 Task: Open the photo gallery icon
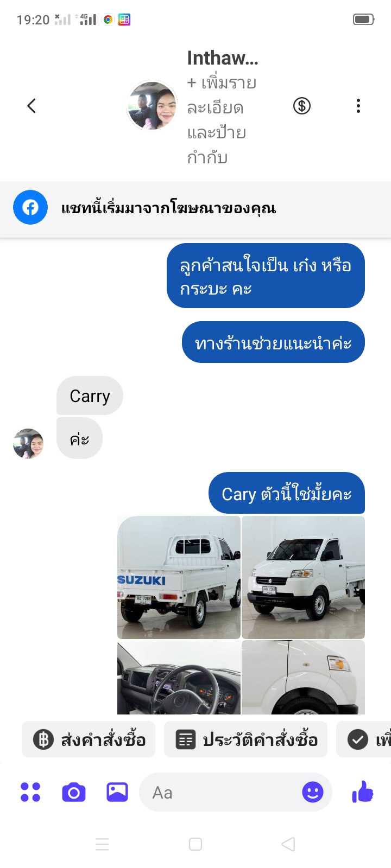click(x=117, y=792)
